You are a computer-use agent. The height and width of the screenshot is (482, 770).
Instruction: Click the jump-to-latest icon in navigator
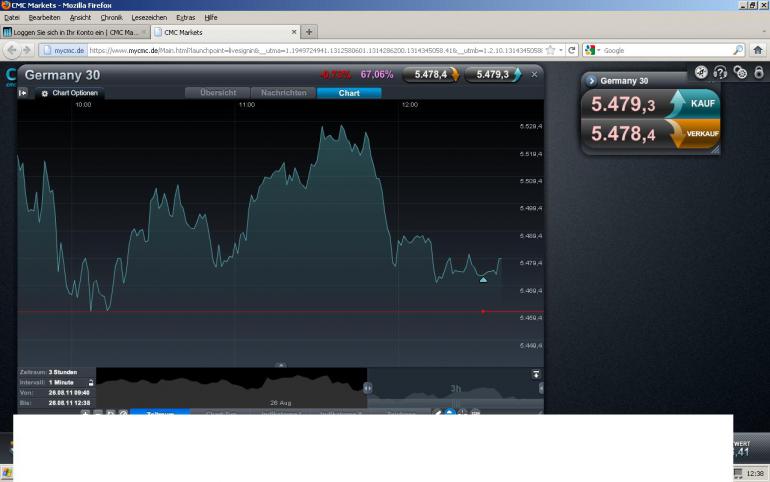pyautogui.click(x=536, y=375)
